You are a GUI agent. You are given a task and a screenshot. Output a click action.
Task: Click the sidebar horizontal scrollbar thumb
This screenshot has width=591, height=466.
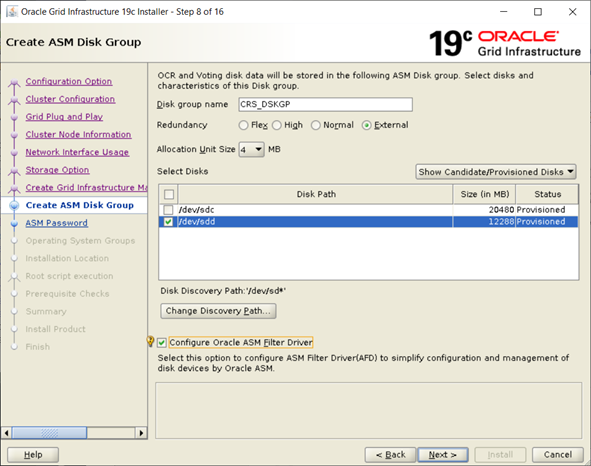point(49,433)
